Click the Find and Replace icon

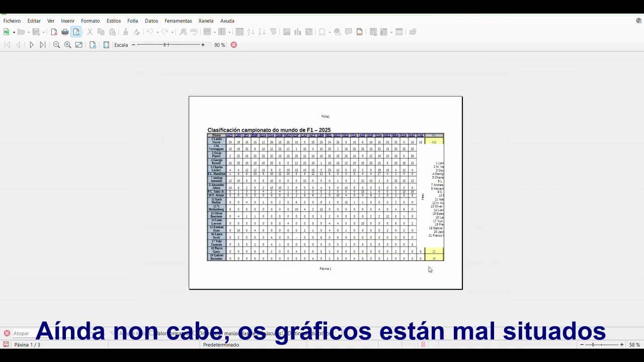(x=183, y=32)
